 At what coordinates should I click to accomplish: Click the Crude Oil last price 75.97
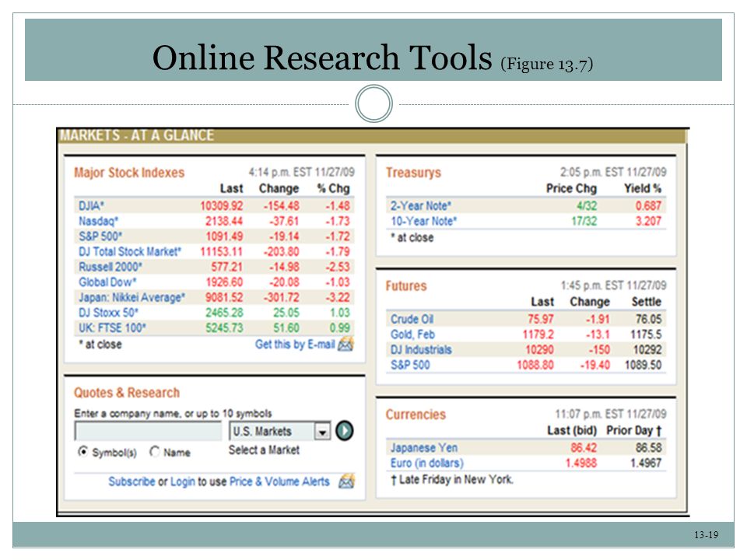tap(541, 319)
